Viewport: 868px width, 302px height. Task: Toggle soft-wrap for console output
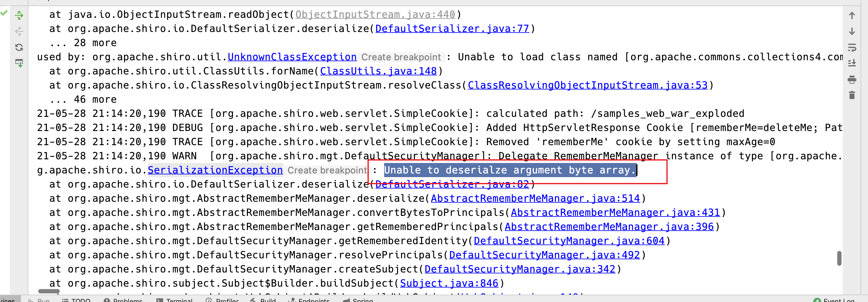(852, 47)
